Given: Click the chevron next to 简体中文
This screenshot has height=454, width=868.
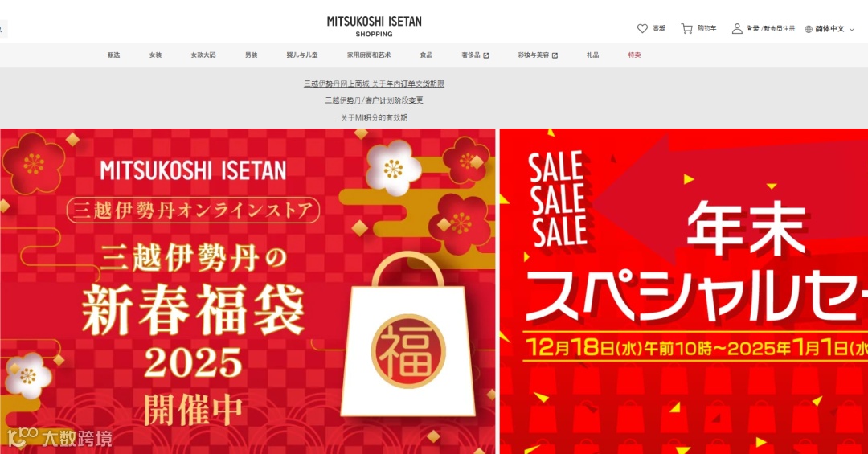Looking at the screenshot, I should [x=851, y=30].
